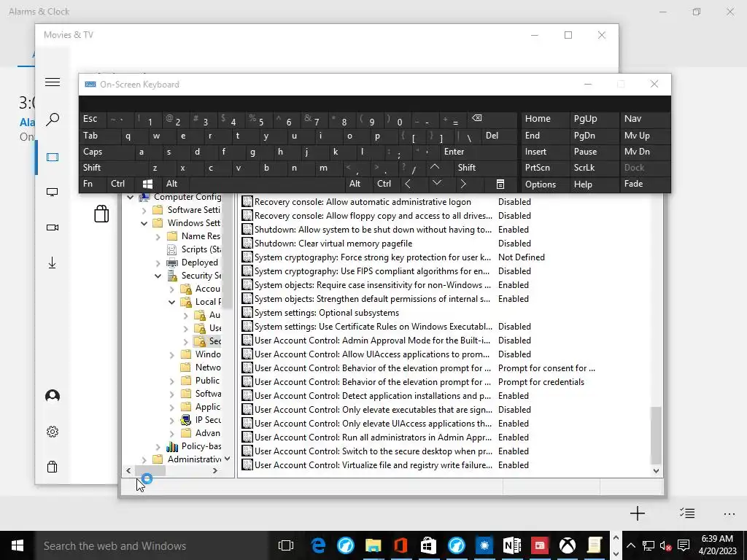Image resolution: width=747 pixels, height=560 pixels.
Task: Click the left arrow key on the On-Screen Keyboard
Action: pyautogui.click(x=408, y=184)
